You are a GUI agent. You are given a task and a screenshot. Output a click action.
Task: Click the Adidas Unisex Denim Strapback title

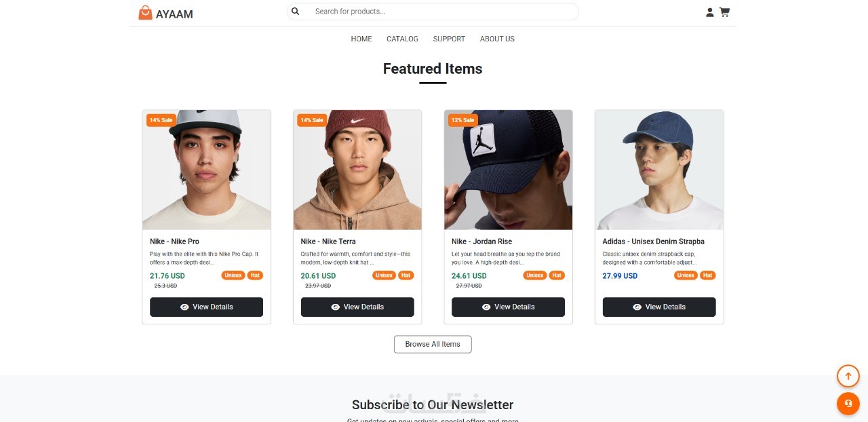(653, 242)
